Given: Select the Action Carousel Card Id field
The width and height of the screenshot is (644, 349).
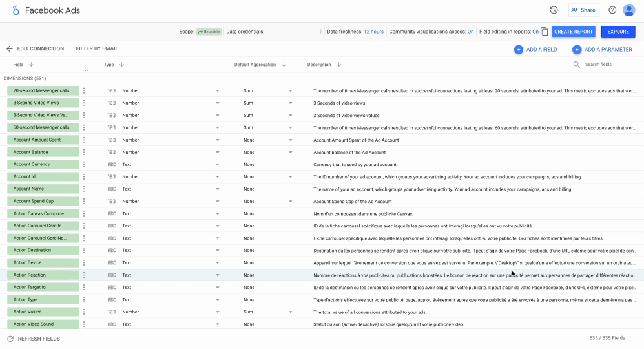Looking at the screenshot, I should [x=43, y=226].
